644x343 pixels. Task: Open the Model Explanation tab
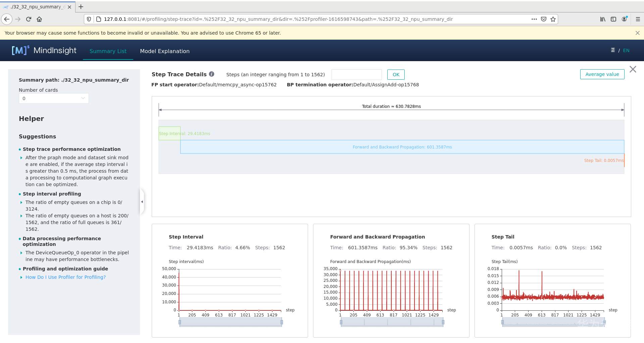[164, 51]
